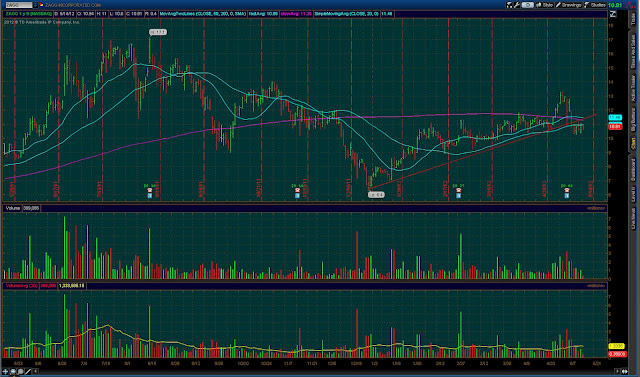Click the rightmost earnings phone icon
640x377 pixels.
567,191
